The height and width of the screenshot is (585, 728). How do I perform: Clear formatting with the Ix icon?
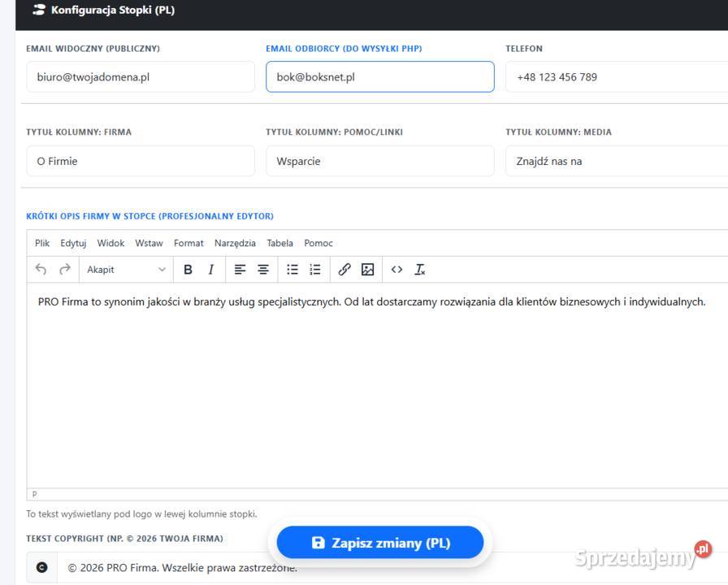tap(419, 269)
